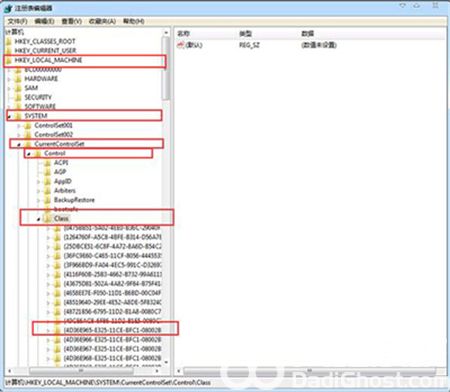Screen dimensions: 450x392
Task: Click the ControlSet001 folder icon
Action: coord(28,126)
